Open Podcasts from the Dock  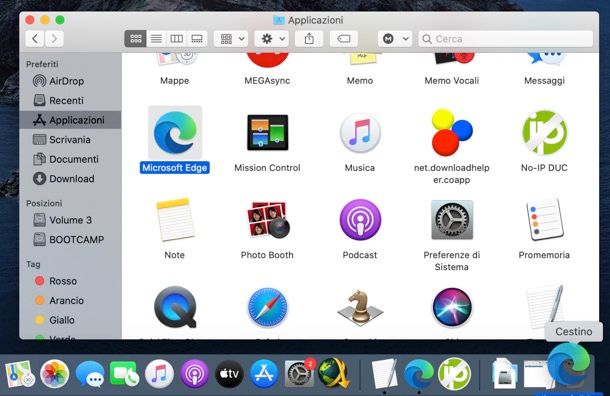pyautogui.click(x=195, y=374)
